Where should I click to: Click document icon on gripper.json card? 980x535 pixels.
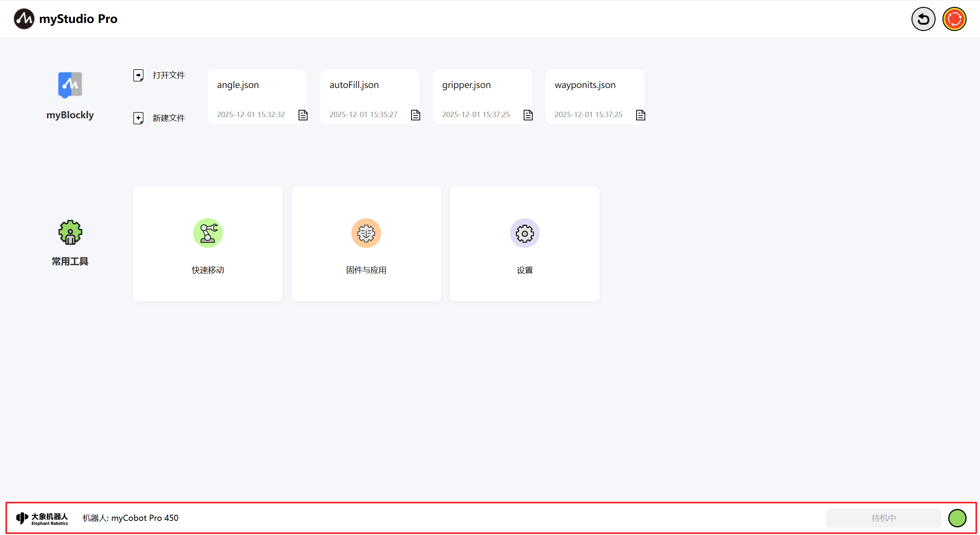[528, 115]
